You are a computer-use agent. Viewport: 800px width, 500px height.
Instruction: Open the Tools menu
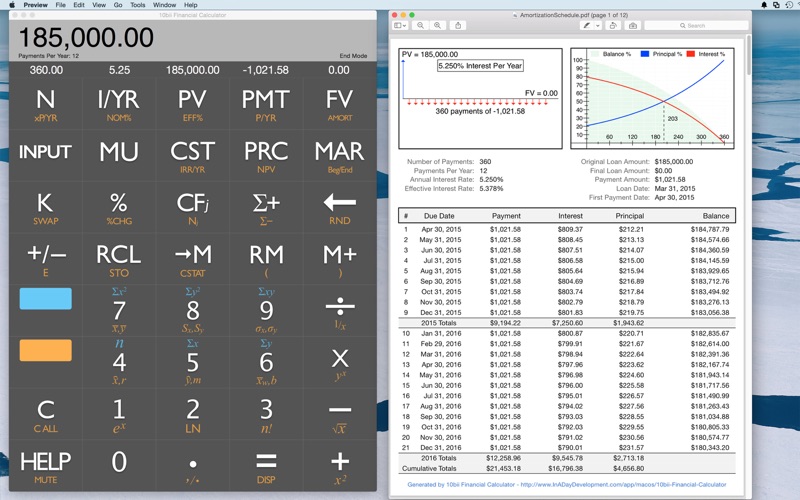138,5
